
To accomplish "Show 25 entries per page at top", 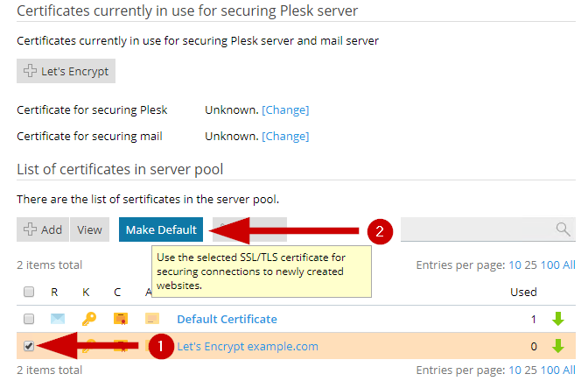I will (530, 265).
